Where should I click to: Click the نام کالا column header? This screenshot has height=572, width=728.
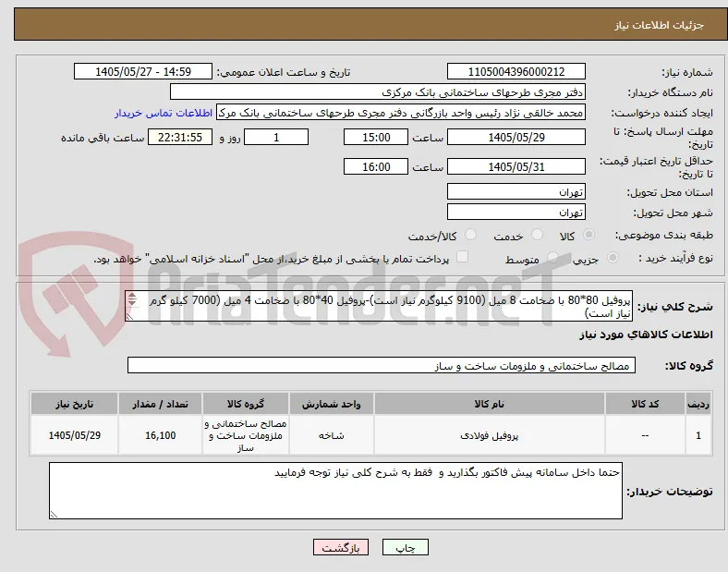490,404
